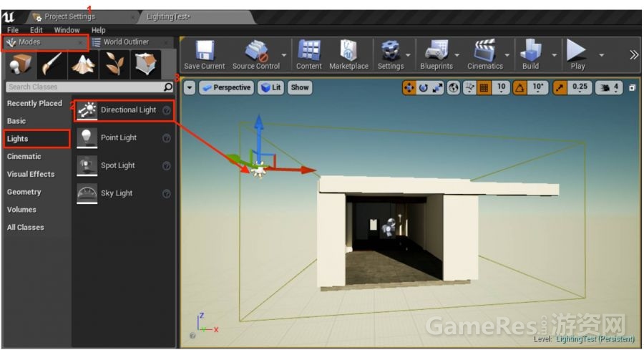Switch to the Project Settings tab

(x=82, y=17)
